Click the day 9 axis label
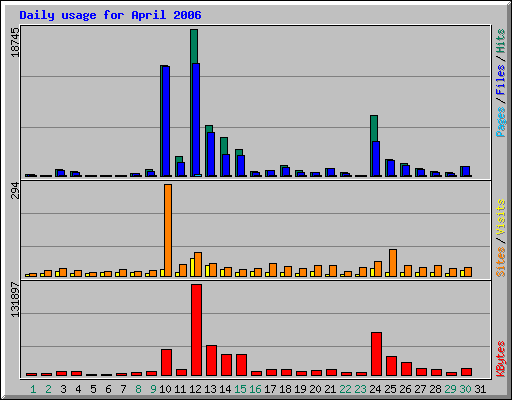512x400 pixels. [153, 389]
